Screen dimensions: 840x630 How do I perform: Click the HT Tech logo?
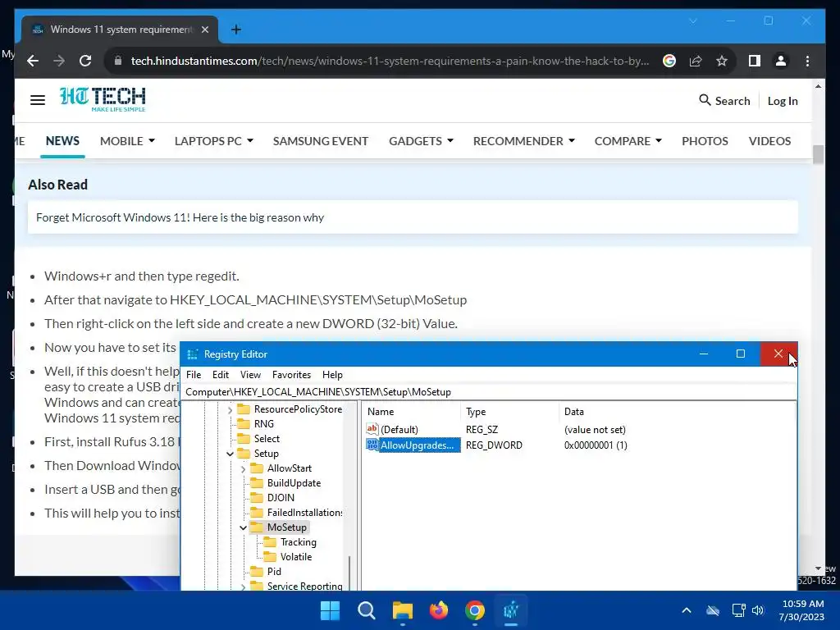point(103,99)
